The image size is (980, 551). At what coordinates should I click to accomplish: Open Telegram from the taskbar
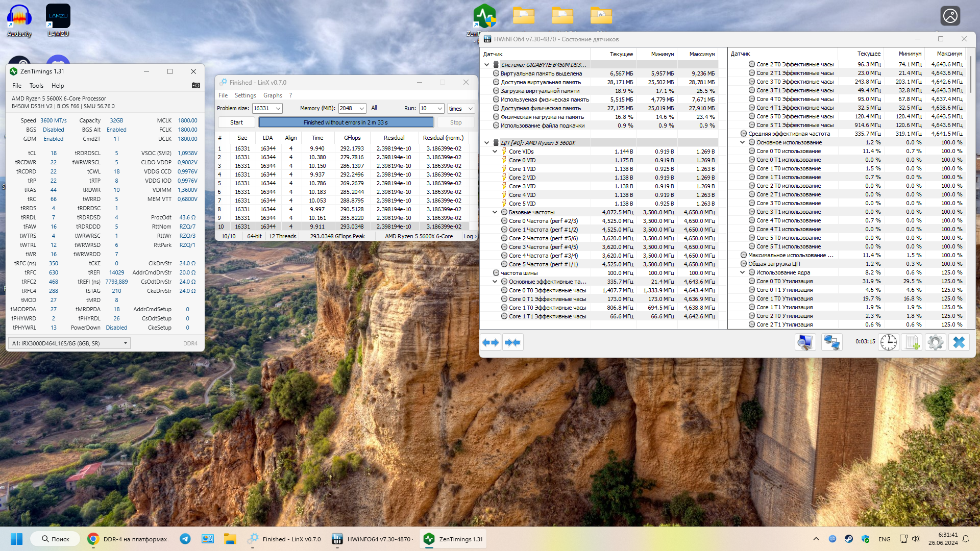point(185,539)
